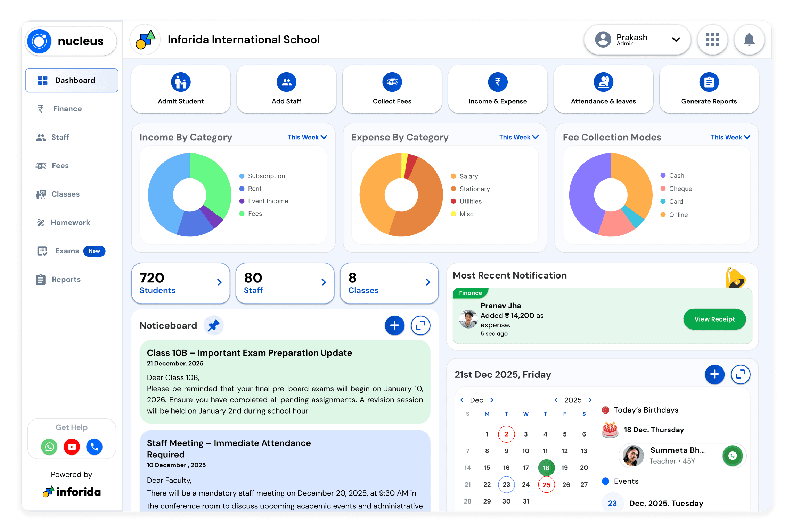This screenshot has width=793, height=532.
Task: Expand the calendar panel
Action: [741, 374]
